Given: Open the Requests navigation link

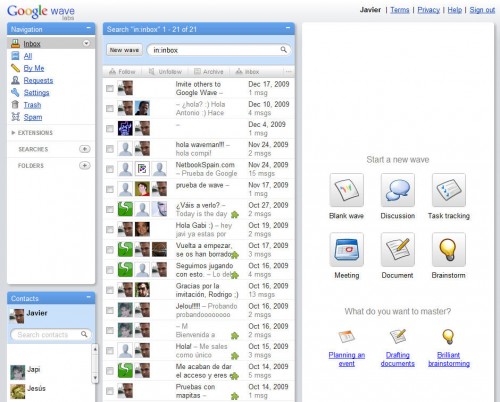Looking at the screenshot, I should click(38, 80).
